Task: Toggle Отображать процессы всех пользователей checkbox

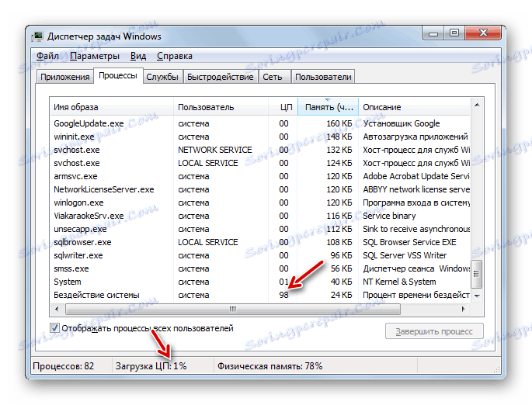Action: point(54,328)
